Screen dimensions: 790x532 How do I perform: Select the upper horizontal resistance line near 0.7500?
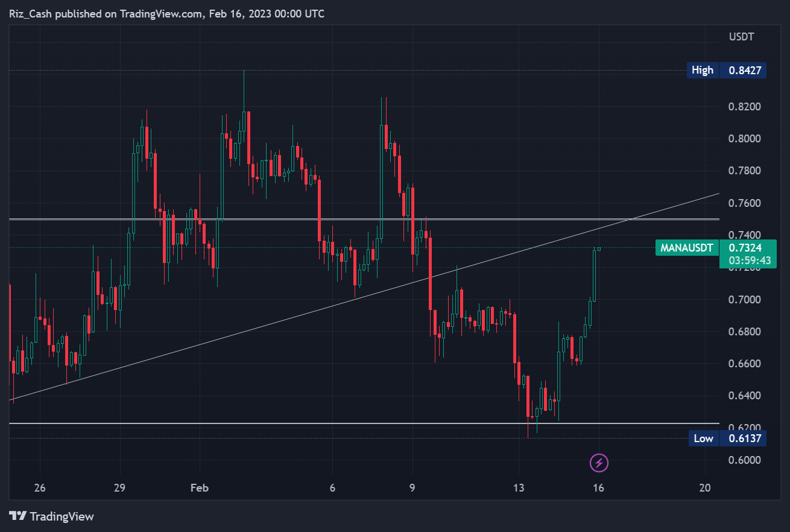click(365, 219)
